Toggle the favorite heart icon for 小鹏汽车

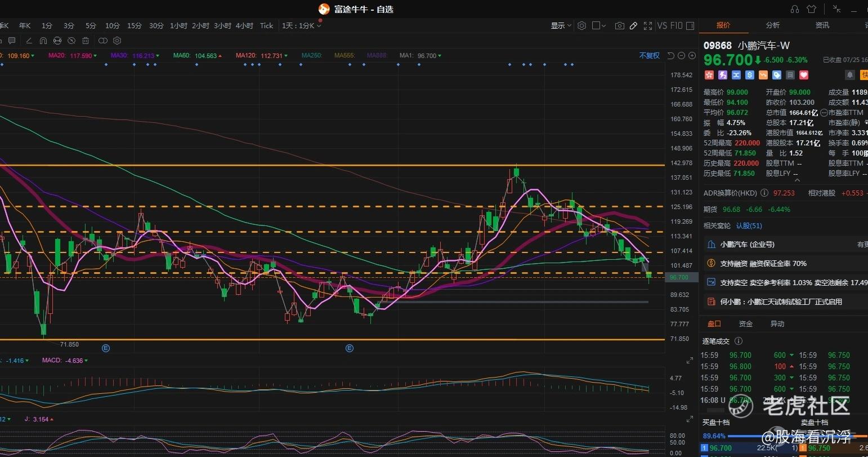tap(804, 75)
